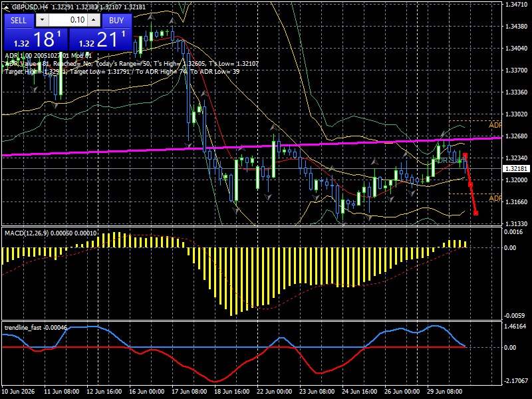Image resolution: width=532 pixels, height=399 pixels.
Task: Click the 1.34040 price axis label
Action: coord(516,48)
